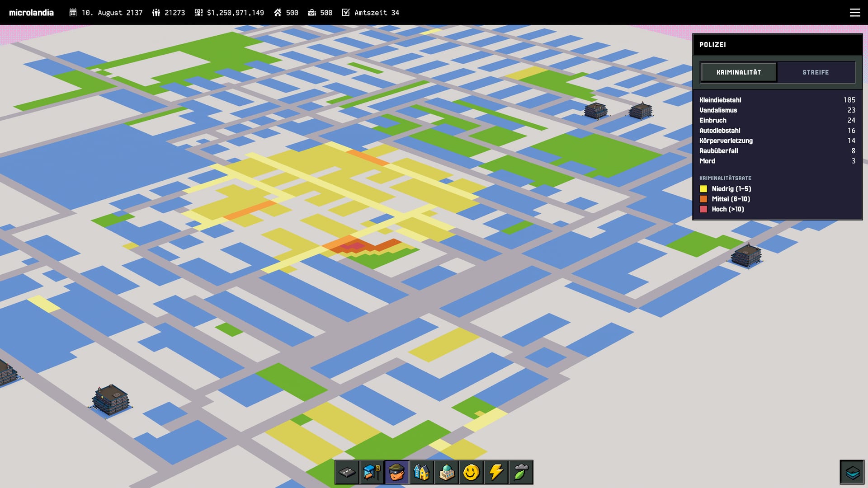868x488 pixels.
Task: Click the microlandia logo
Action: [x=31, y=13]
